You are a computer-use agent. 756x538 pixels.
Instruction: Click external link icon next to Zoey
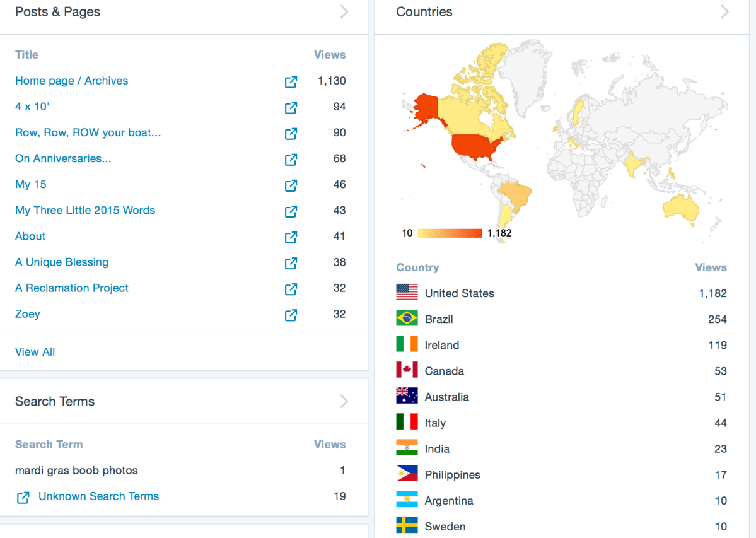coord(291,314)
